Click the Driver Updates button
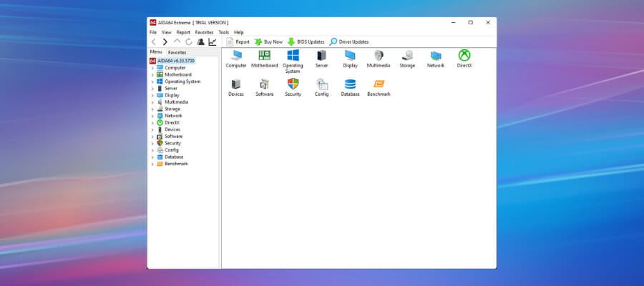This screenshot has height=286, width=644. (349, 42)
